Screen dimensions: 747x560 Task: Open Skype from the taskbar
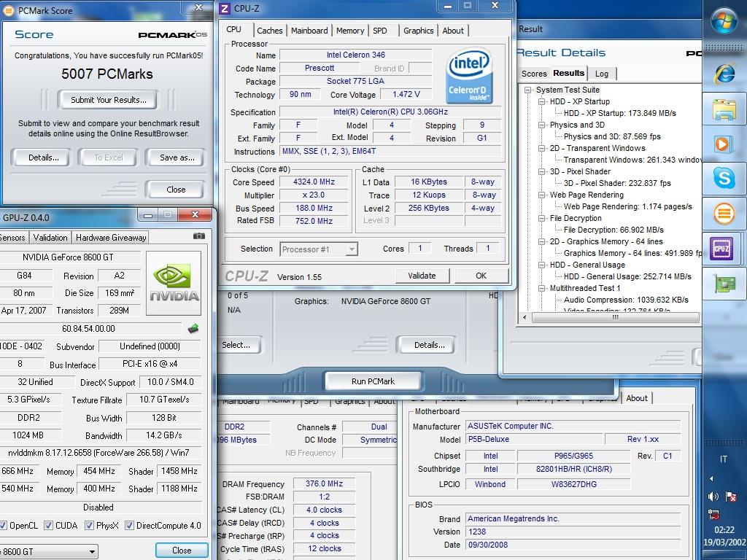pos(724,178)
